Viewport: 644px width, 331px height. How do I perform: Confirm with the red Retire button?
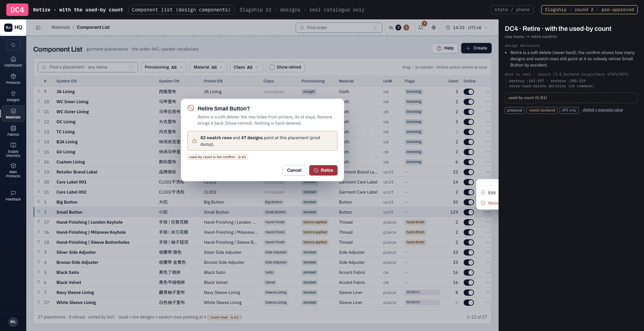[x=323, y=170]
